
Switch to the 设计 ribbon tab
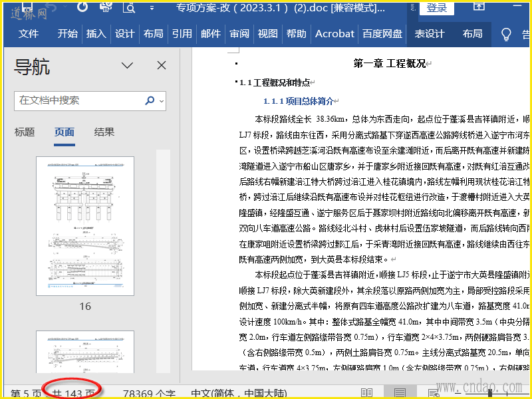pos(124,34)
